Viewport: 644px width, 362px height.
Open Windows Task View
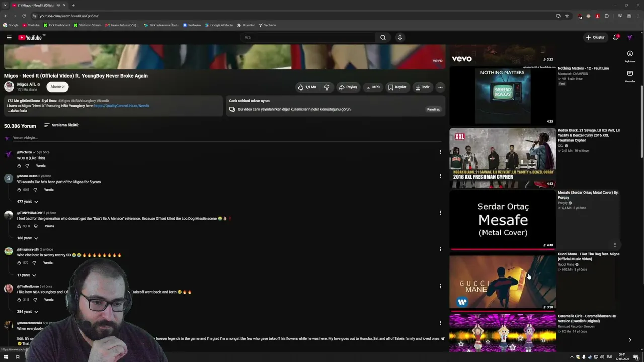(x=18, y=357)
